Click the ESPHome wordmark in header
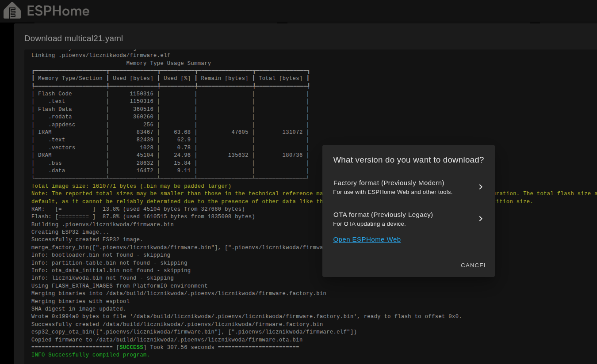This screenshot has height=364, width=597. coord(58,11)
